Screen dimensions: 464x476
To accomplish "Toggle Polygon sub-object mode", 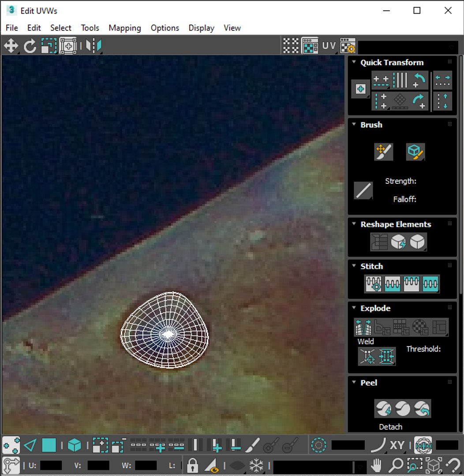I will point(49,445).
